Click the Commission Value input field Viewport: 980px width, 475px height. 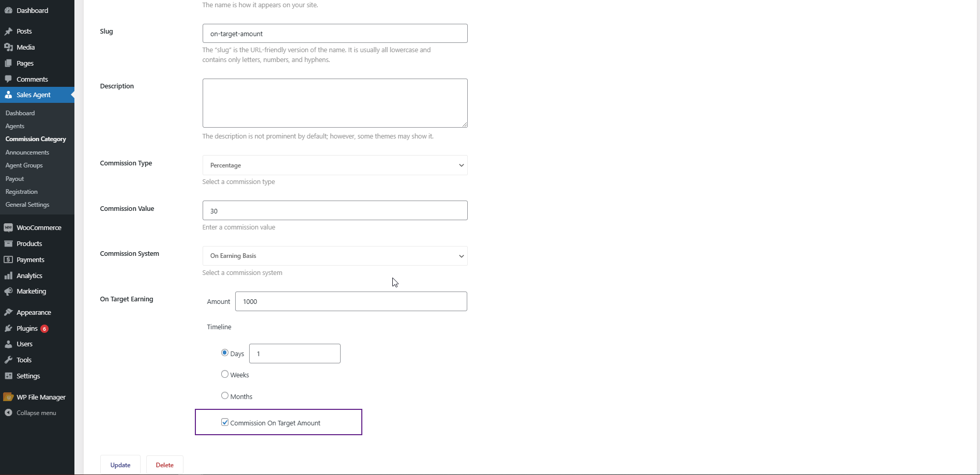tap(335, 210)
